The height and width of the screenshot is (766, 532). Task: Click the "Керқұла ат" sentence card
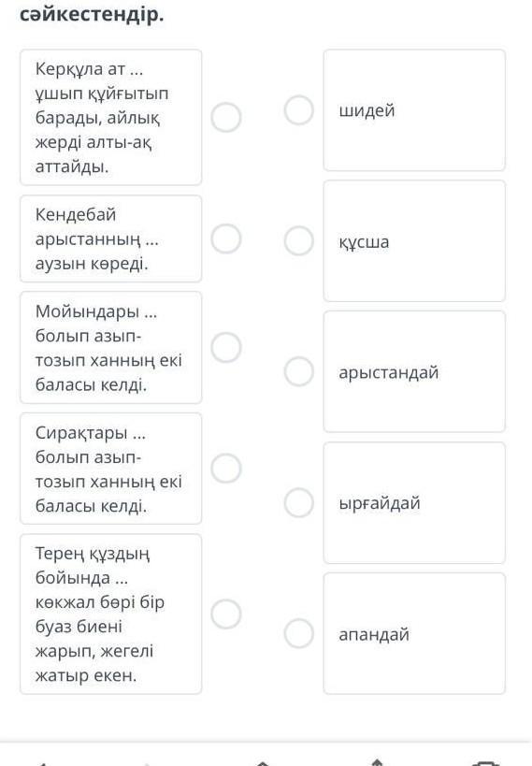[111, 117]
